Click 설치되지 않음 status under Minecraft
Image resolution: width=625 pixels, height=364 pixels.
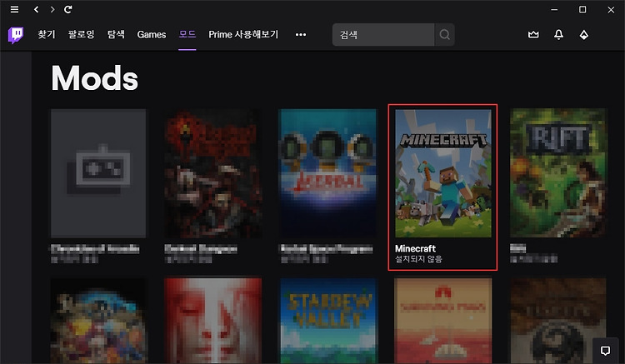pos(418,259)
